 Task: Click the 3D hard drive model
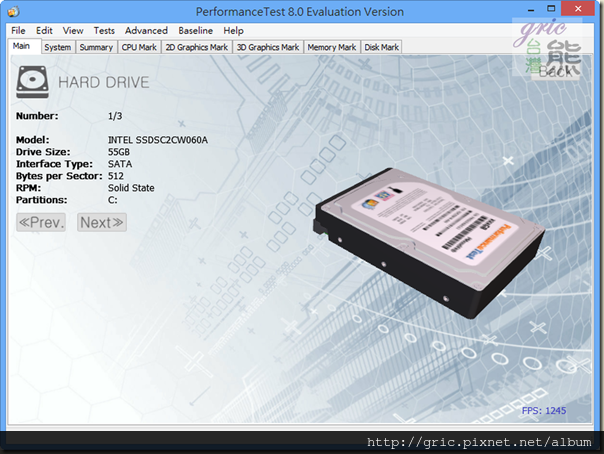pyautogui.click(x=429, y=243)
